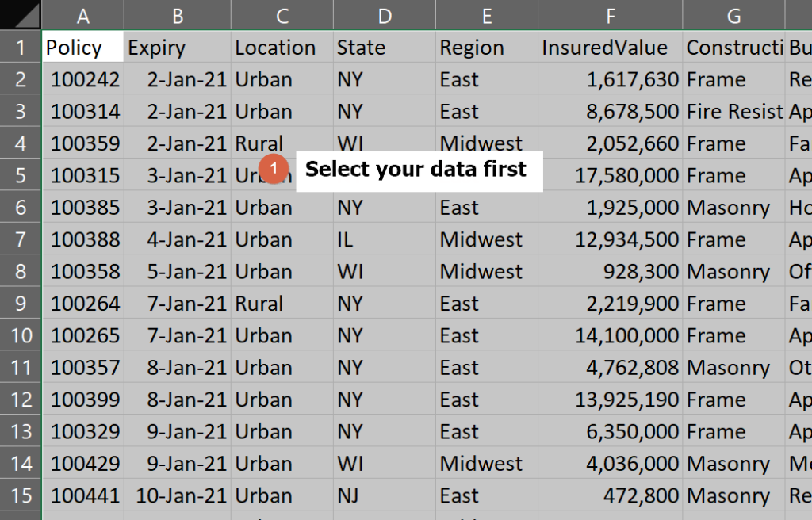Click insured value 4,762,808
This screenshot has height=520, width=812.
(610, 367)
